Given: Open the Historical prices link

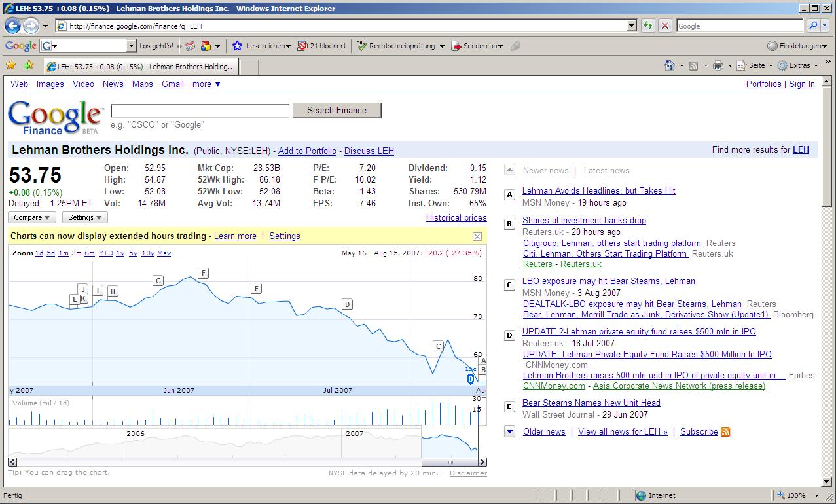Looking at the screenshot, I should 456,217.
